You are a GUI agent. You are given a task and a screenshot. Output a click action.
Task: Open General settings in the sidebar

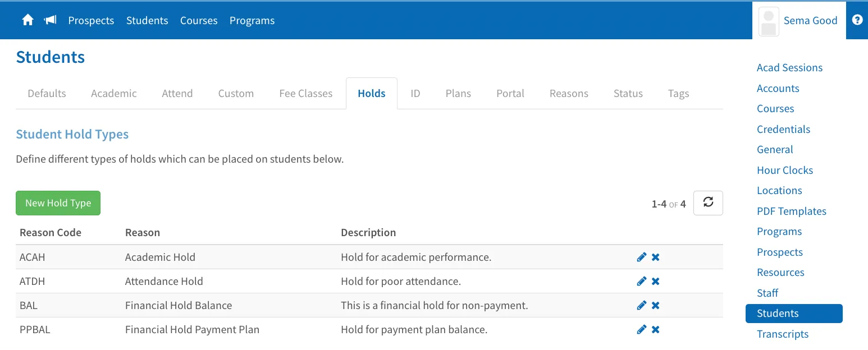point(775,149)
